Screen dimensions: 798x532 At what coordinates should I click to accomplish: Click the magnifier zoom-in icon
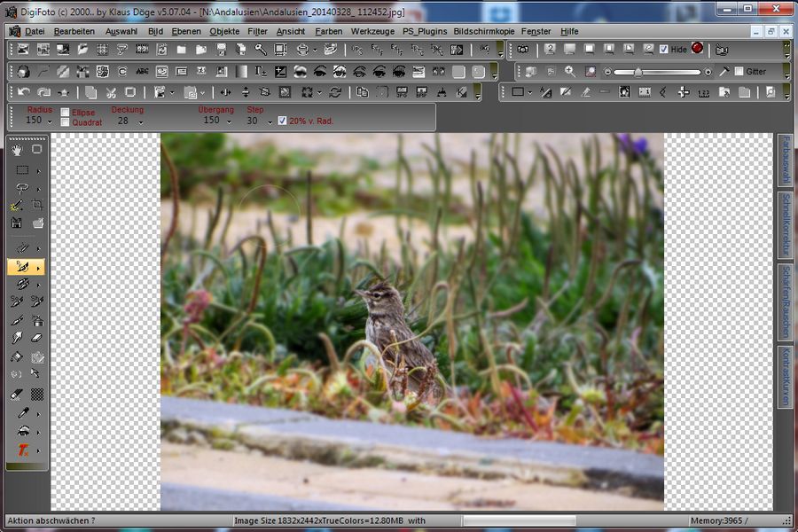click(569, 72)
